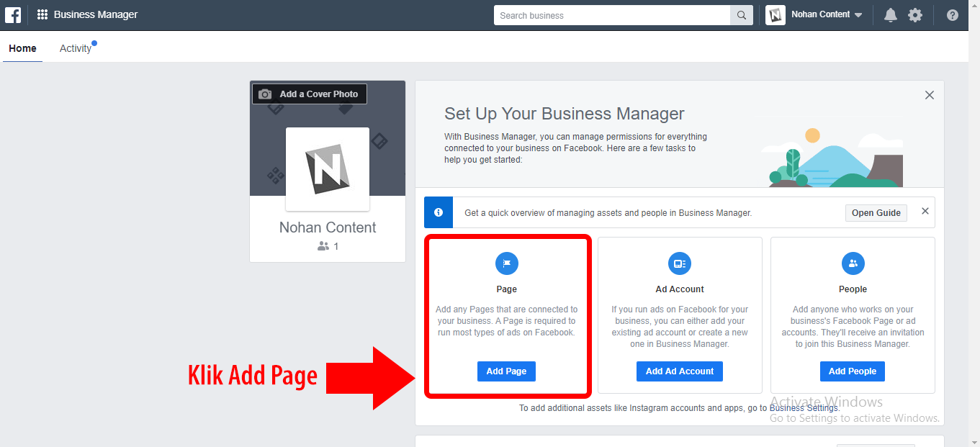Image resolution: width=980 pixels, height=447 pixels.
Task: Click the People card icon
Action: (x=853, y=263)
